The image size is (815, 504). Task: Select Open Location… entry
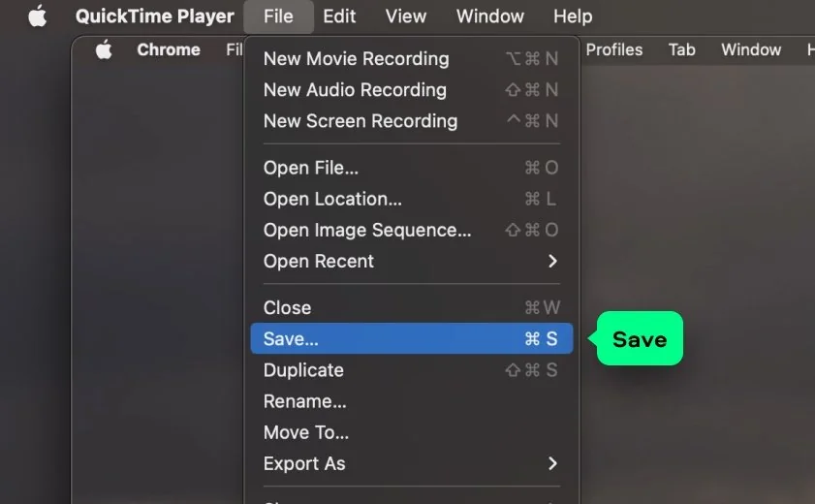coord(412,199)
